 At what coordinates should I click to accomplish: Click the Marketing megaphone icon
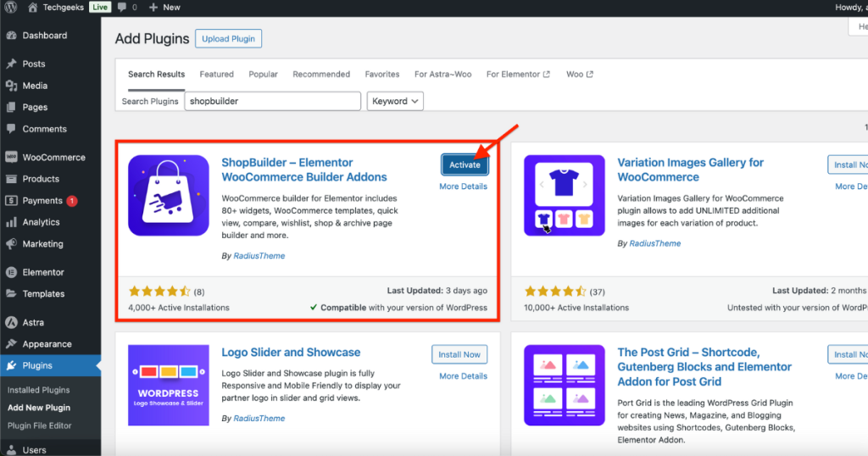(x=11, y=243)
